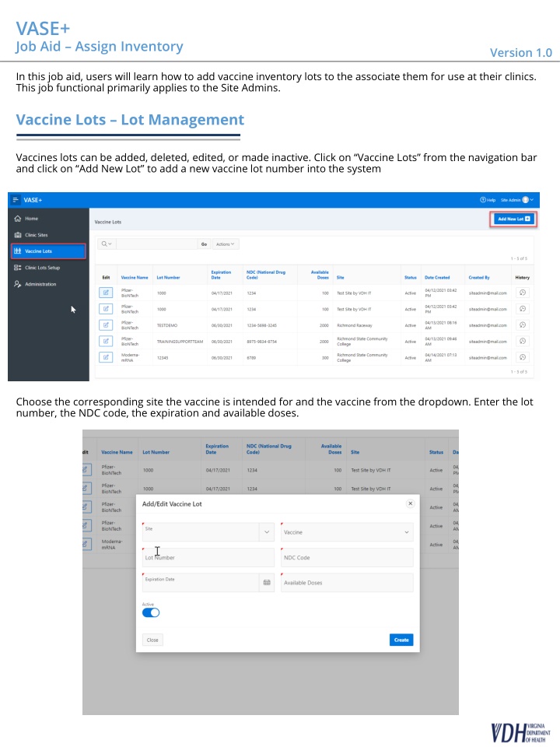560x747 pixels.
Task: Click the Administration user-key icon
Action: (x=18, y=284)
